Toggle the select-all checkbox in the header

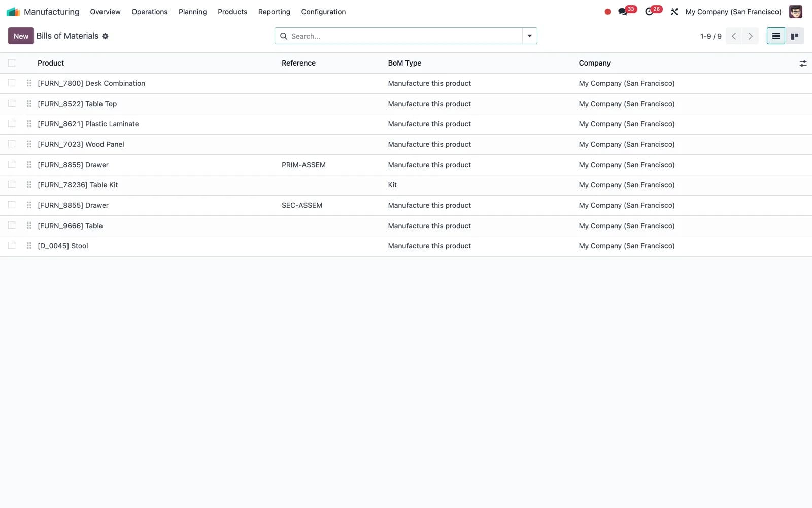12,63
